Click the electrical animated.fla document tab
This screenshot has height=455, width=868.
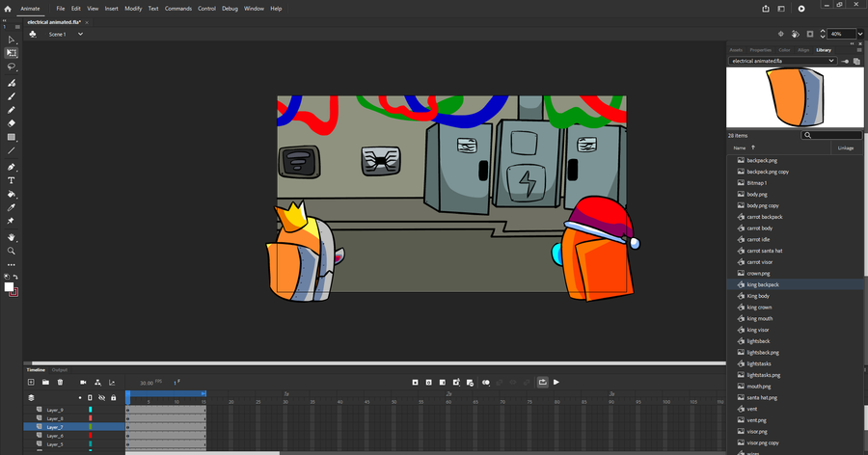(54, 22)
